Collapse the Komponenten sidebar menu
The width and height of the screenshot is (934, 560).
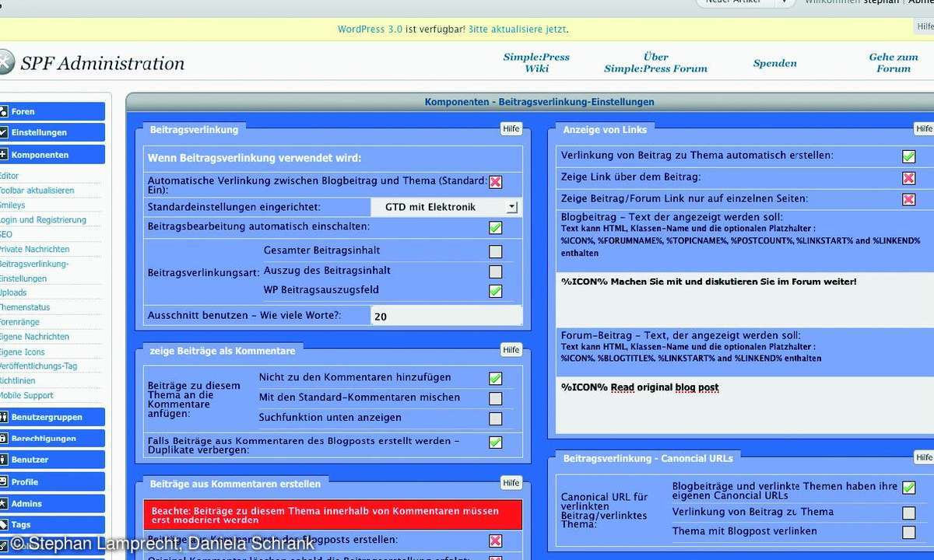click(x=52, y=154)
